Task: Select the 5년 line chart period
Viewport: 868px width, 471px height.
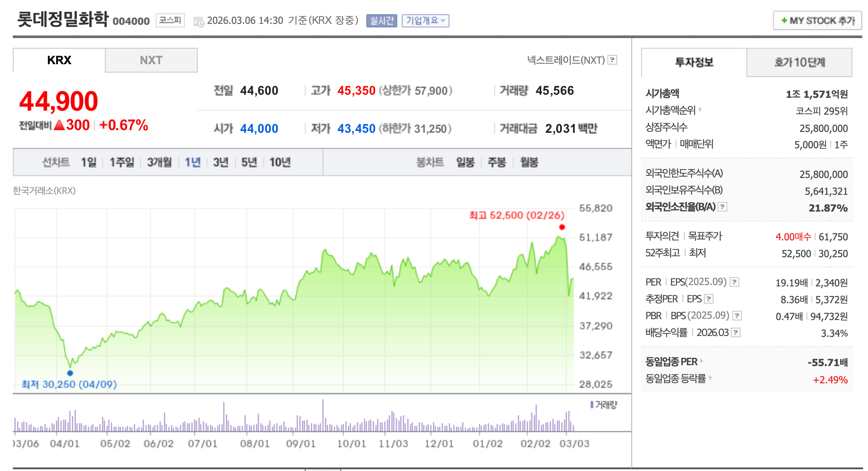Action: 249,162
